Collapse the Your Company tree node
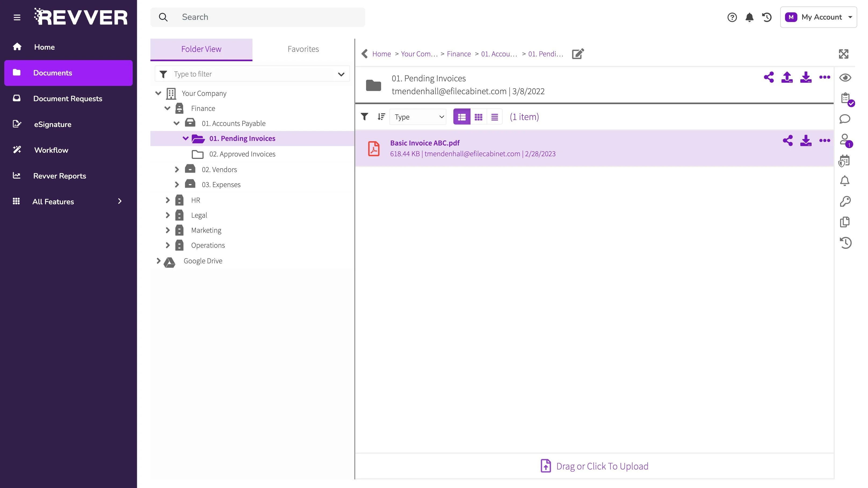This screenshot has width=868, height=488. [x=158, y=93]
